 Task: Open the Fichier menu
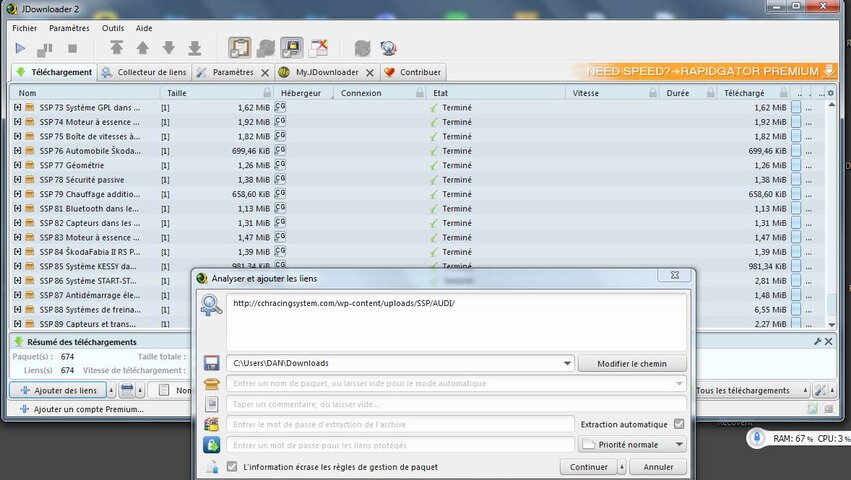point(24,28)
